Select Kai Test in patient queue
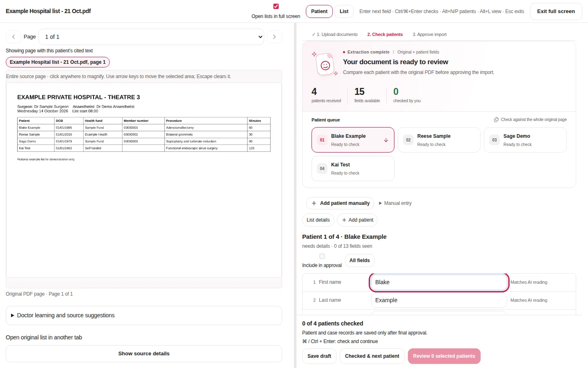Viewport: 588px width, 368px height. point(353,168)
